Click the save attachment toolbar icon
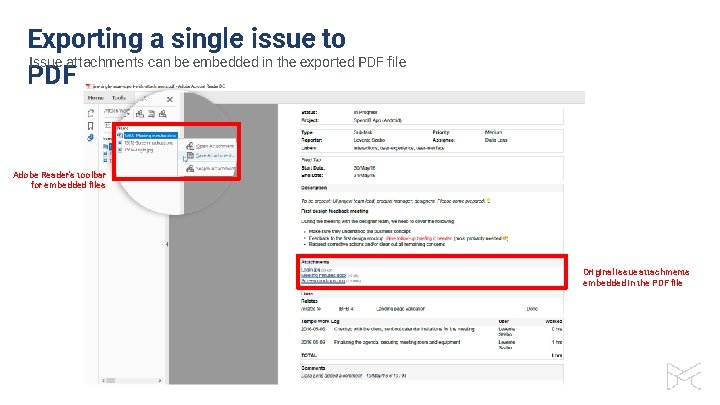This screenshot has height=405, width=720. tap(151, 114)
